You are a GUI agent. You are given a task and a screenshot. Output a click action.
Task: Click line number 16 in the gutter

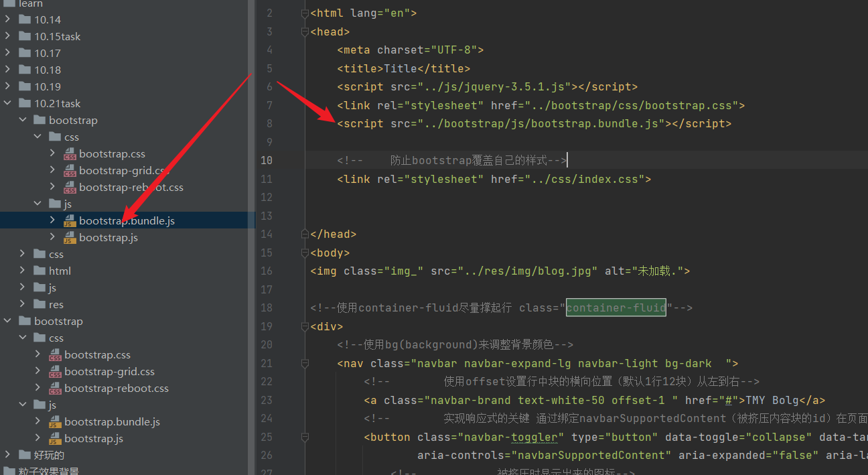[x=266, y=271]
